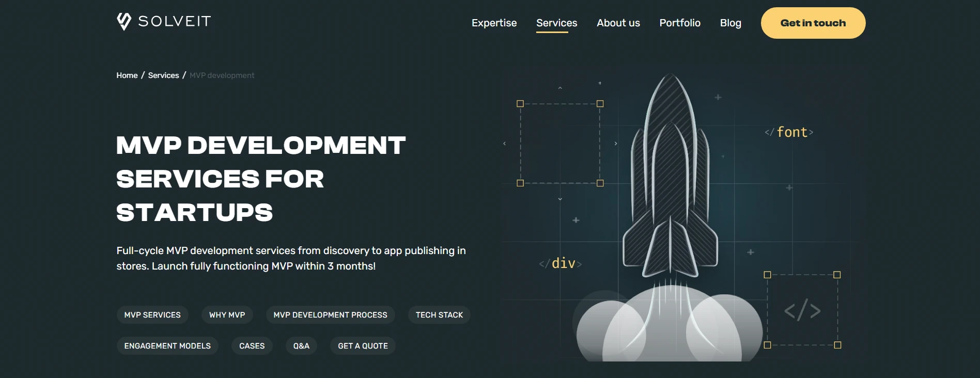
Task: Select the Cases chip
Action: coord(252,346)
